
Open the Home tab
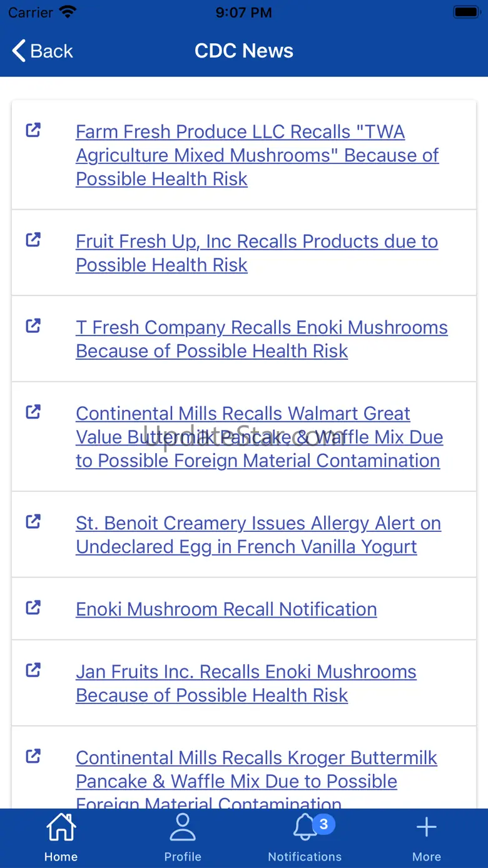pyautogui.click(x=61, y=837)
